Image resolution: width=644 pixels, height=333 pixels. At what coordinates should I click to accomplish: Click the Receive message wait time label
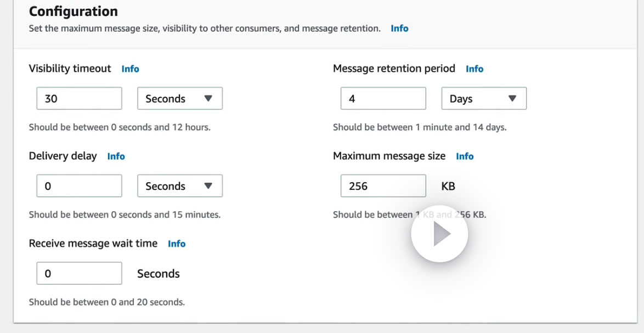point(93,244)
